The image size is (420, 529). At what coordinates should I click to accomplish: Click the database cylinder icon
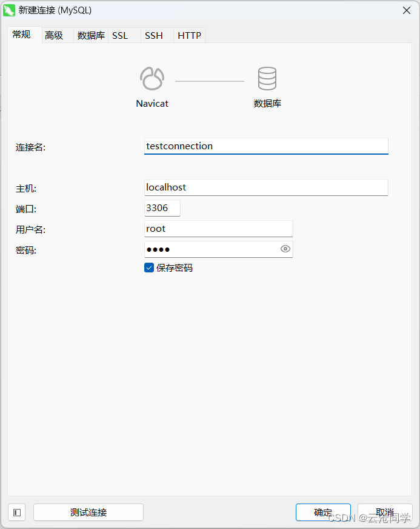coord(267,79)
